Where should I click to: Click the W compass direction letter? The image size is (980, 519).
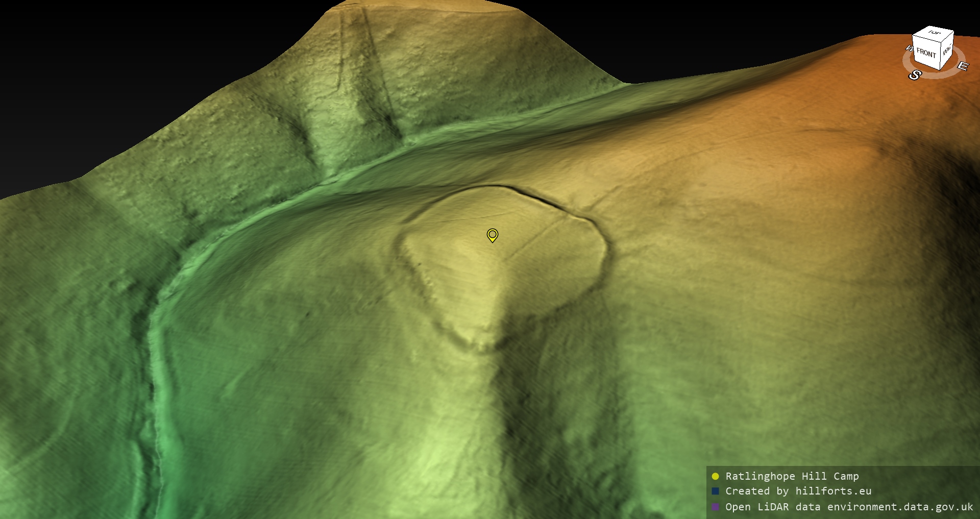[x=909, y=48]
